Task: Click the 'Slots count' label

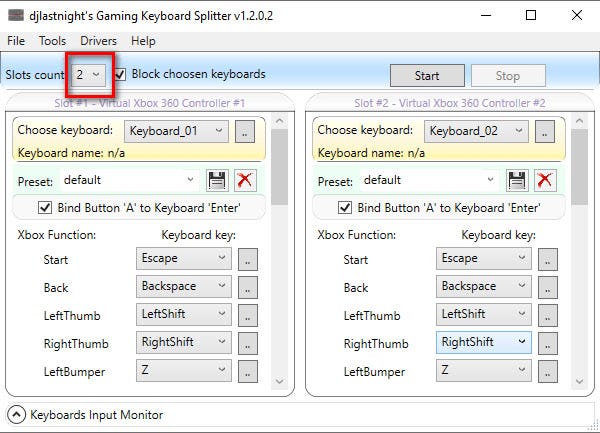Action: [x=35, y=75]
